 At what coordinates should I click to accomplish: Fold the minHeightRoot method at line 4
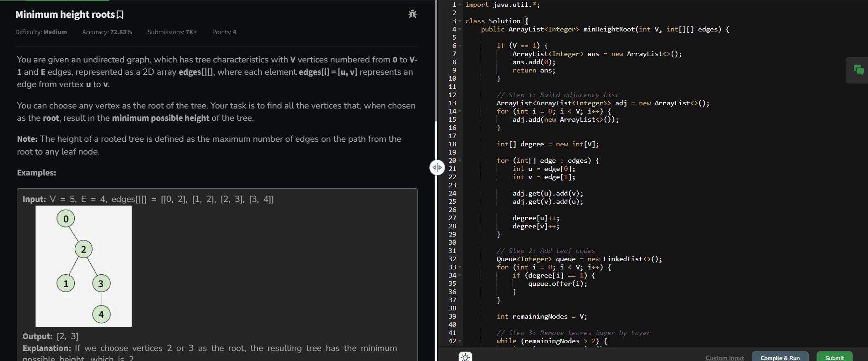[460, 30]
